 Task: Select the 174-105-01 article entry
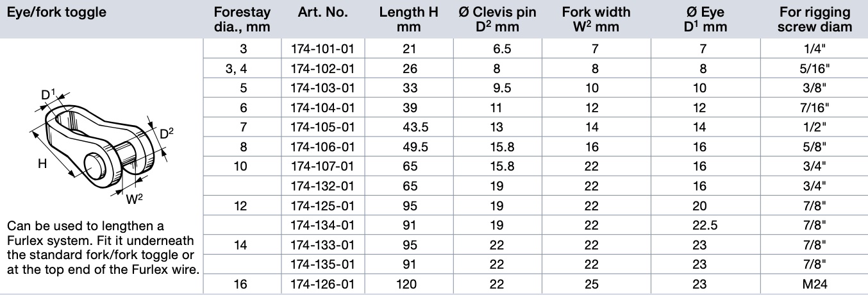(322, 128)
